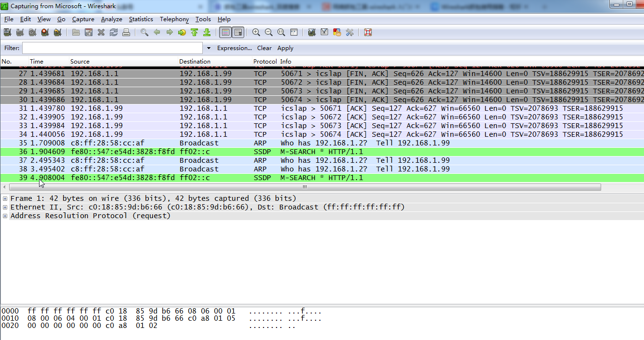Open the Help menu
This screenshot has width=644, height=340.
(224, 19)
